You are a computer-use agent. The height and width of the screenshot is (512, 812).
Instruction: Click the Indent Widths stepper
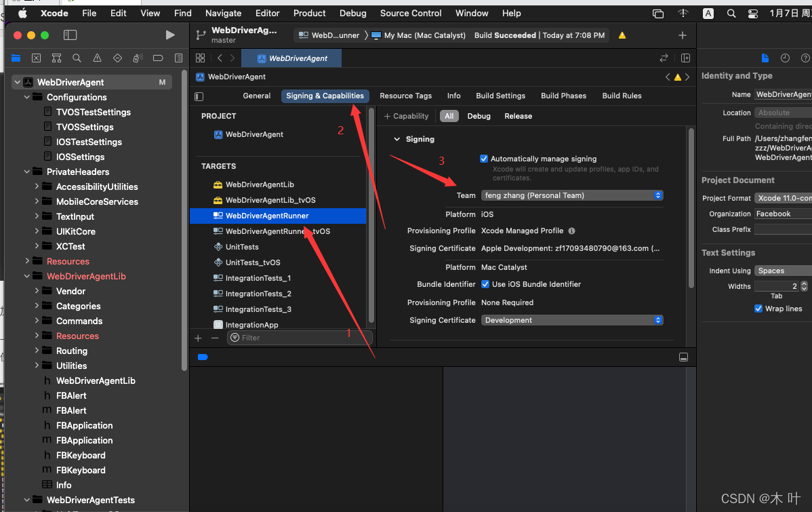[804, 286]
